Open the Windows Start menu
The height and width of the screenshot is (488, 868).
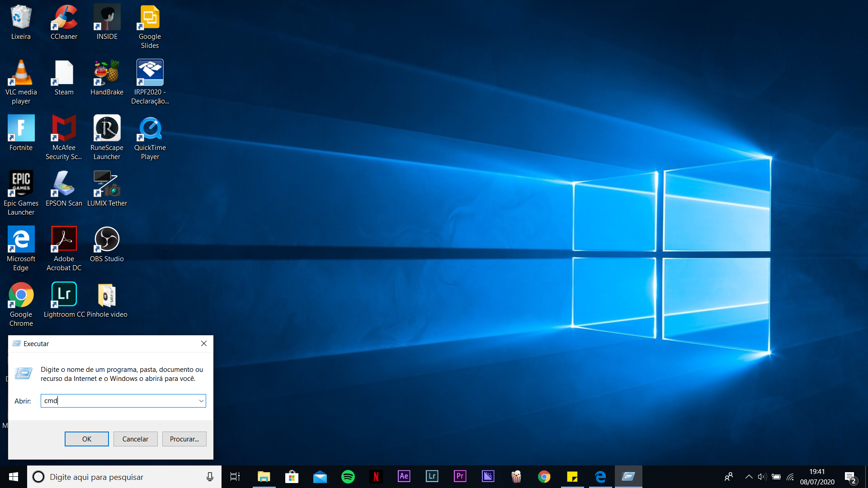coord(14,477)
